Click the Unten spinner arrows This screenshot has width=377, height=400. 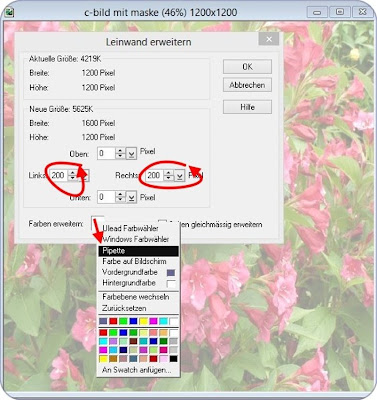pos(120,197)
